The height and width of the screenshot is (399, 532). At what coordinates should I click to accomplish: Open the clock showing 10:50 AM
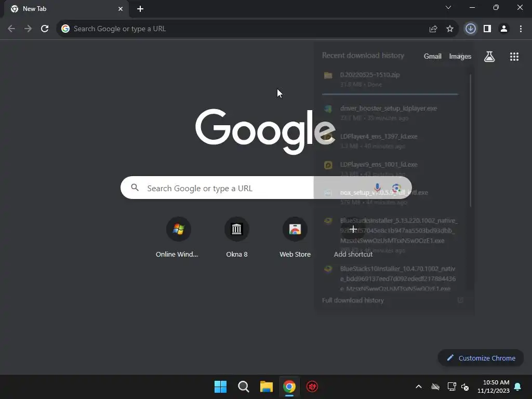(494, 387)
